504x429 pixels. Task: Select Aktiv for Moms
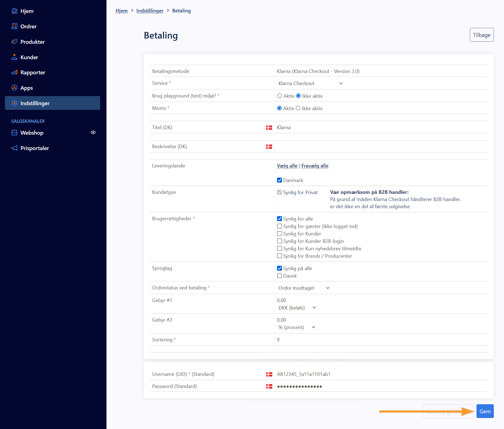279,108
